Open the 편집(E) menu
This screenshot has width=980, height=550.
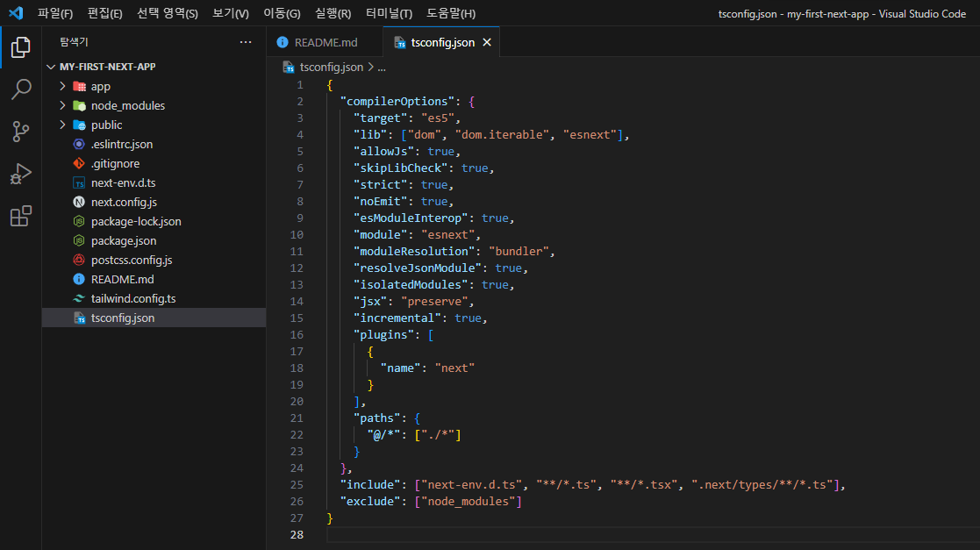(105, 13)
